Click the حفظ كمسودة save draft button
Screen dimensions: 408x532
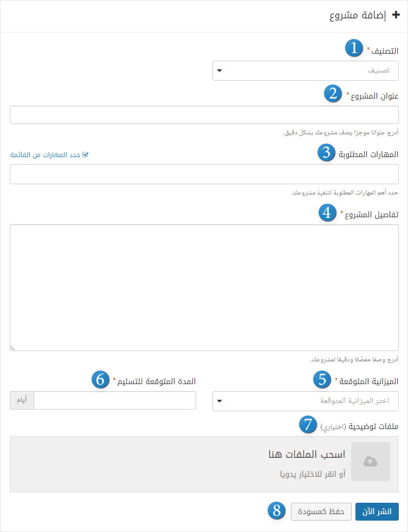[x=321, y=511]
